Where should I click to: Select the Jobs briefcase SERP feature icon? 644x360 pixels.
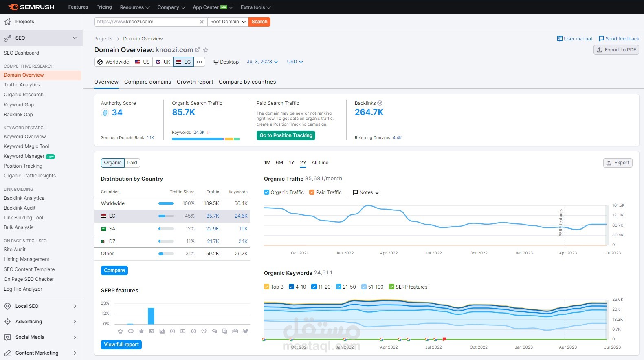pos(235,331)
